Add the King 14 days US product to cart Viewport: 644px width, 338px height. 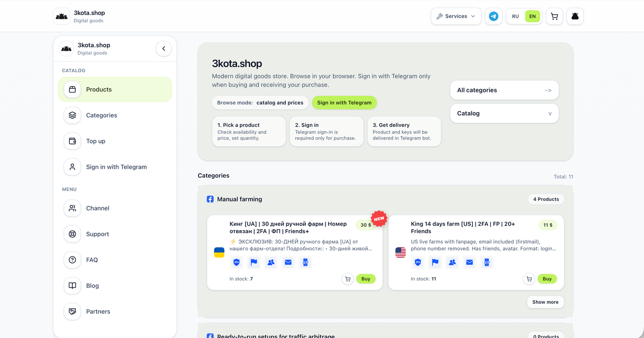click(529, 279)
